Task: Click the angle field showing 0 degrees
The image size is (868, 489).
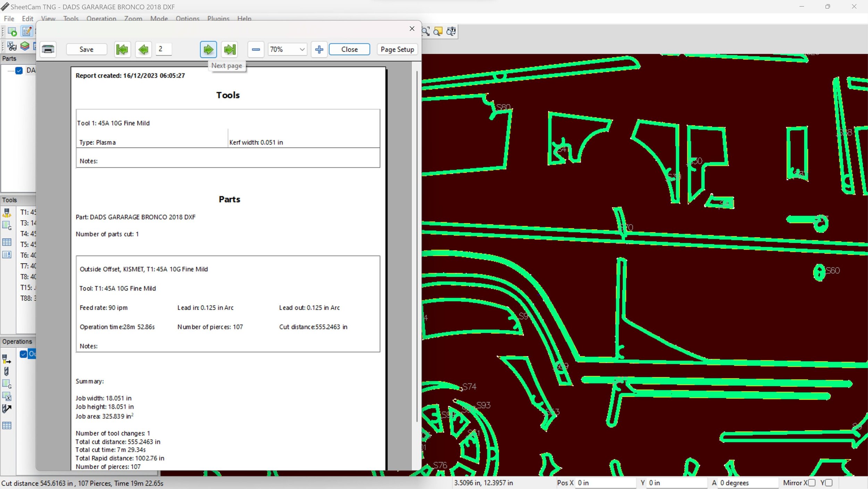Action: coord(748,483)
